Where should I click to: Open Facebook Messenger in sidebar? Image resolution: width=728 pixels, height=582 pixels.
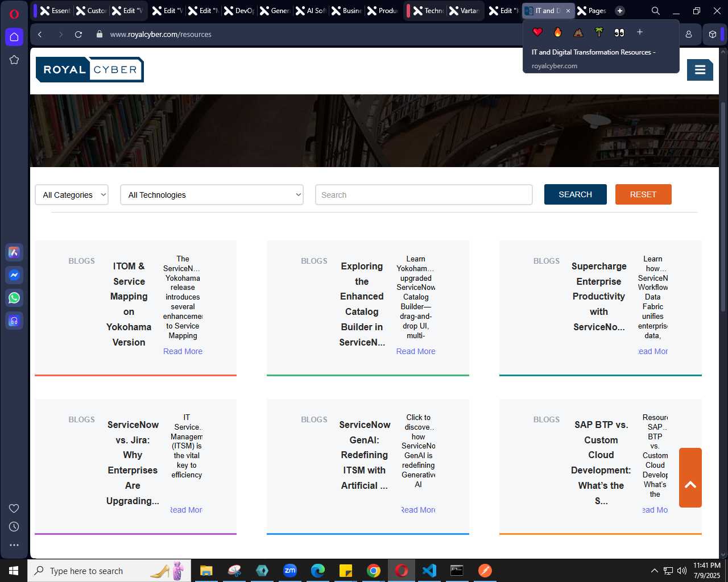coord(14,275)
